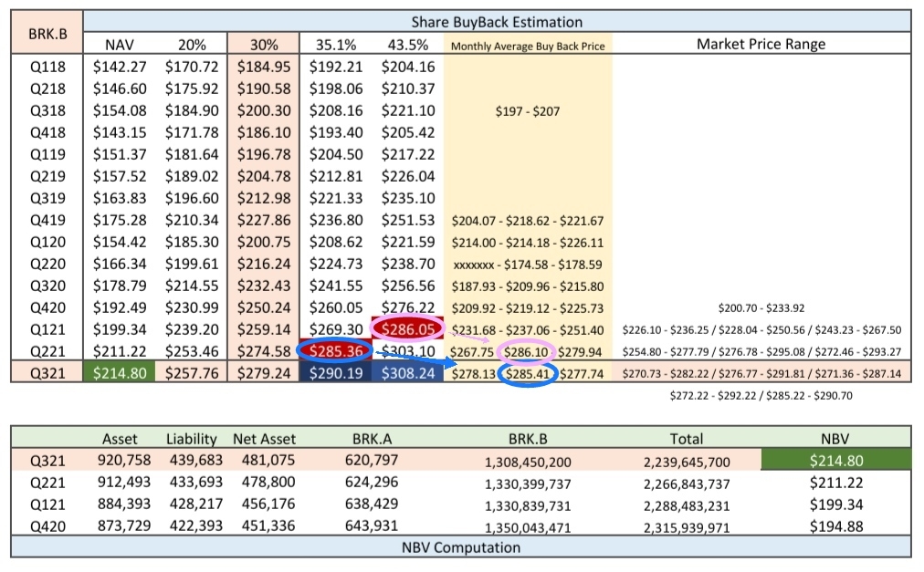Select '$209.92 - $219.12 - $225.73' buy back cell
The height and width of the screenshot is (572, 924).
pyautogui.click(x=528, y=308)
